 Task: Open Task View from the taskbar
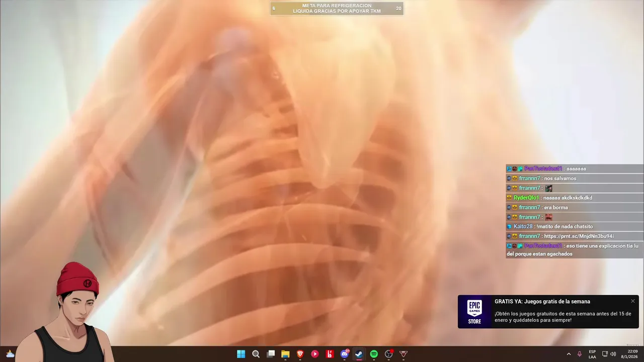pyautogui.click(x=271, y=354)
